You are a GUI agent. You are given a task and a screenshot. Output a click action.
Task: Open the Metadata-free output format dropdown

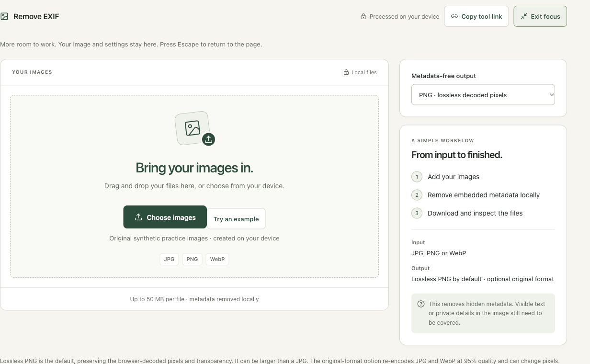(483, 95)
